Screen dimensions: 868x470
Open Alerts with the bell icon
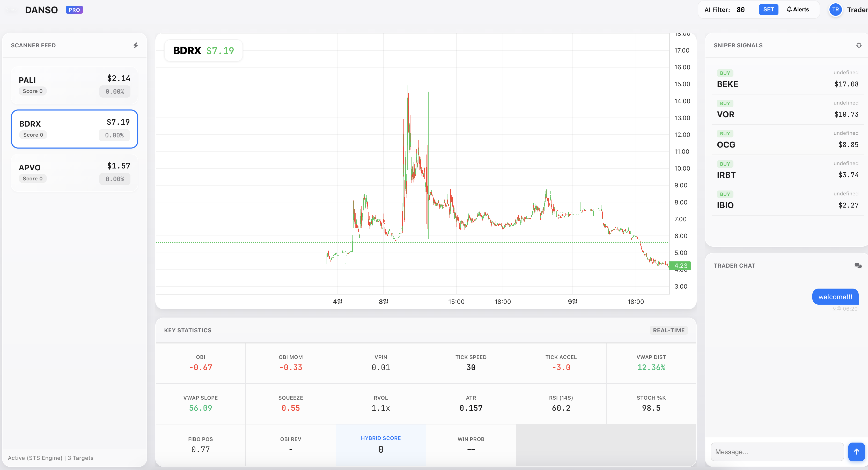tap(798, 9)
